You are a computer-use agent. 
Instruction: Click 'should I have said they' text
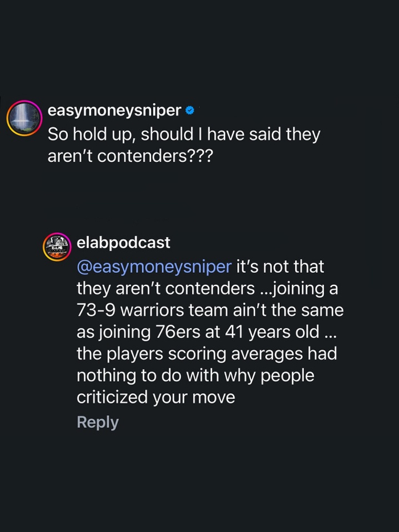pos(231,134)
